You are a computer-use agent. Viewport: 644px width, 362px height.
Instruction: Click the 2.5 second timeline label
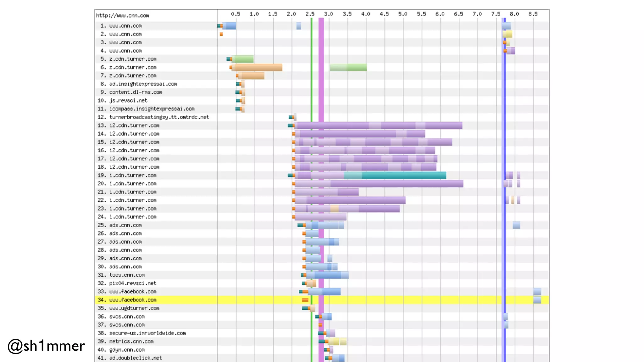coord(310,14)
